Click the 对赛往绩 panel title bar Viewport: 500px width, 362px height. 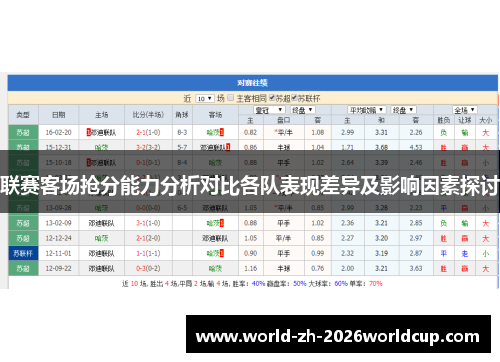[253, 83]
